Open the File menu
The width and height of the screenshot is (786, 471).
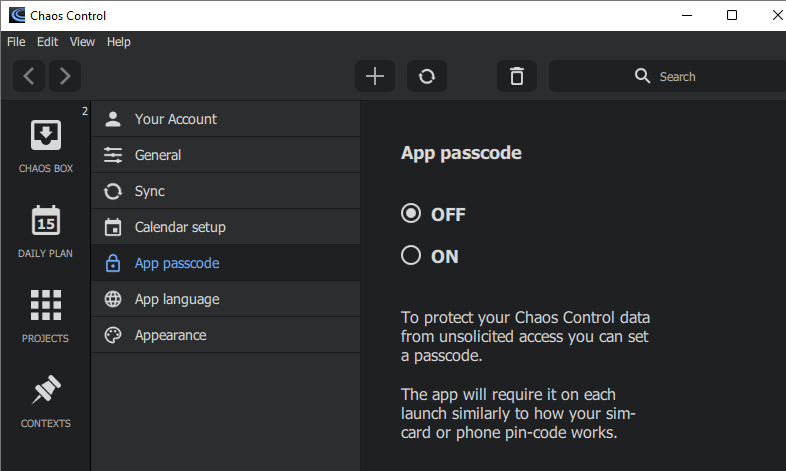16,42
